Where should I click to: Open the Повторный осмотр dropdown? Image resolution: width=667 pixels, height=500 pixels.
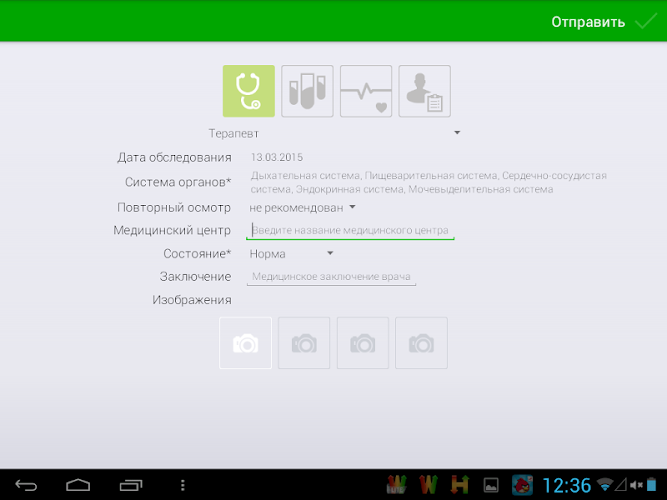(x=302, y=208)
